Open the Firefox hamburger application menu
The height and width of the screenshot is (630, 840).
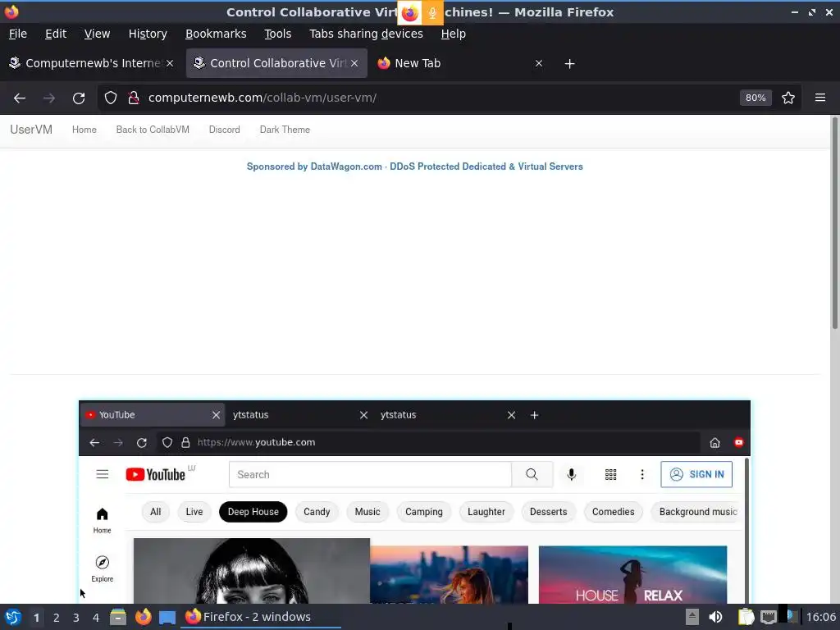click(x=820, y=98)
